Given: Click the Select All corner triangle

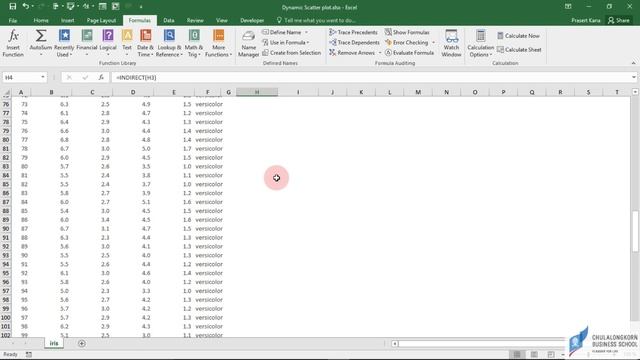Looking at the screenshot, I should [6, 93].
